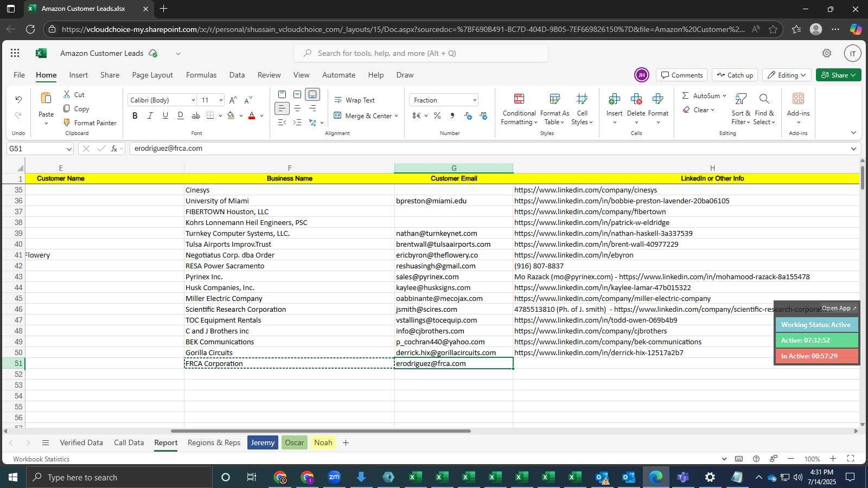Screen dimensions: 868x488
Task: Apply the red font color swatch
Action: 252,115
